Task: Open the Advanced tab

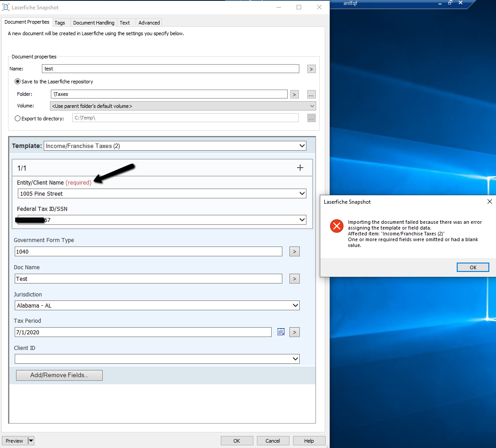Action: click(x=149, y=23)
